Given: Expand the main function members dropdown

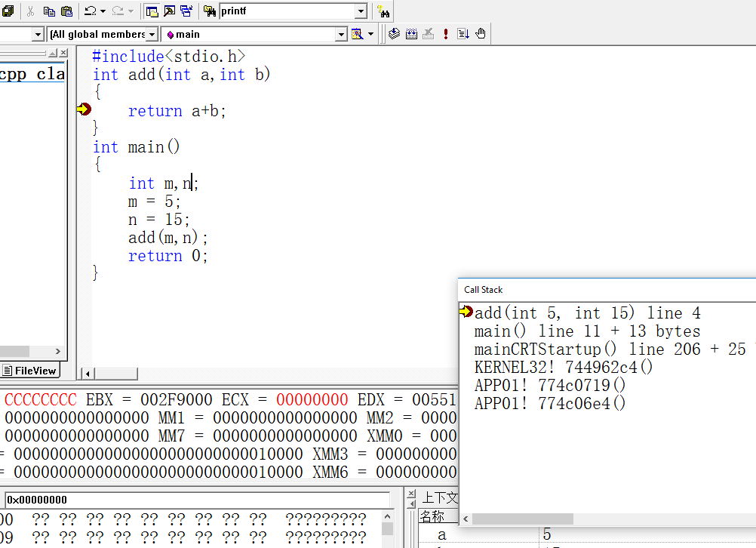Looking at the screenshot, I should (340, 35).
